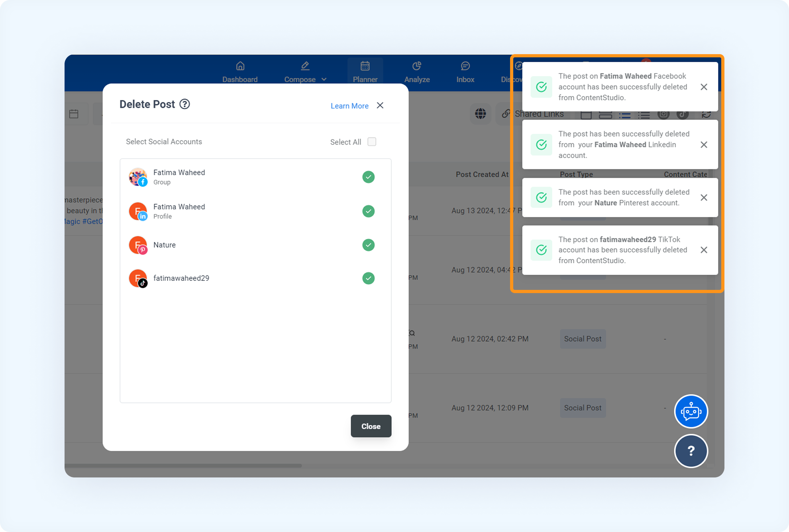Click the globe timezone icon

coord(481,114)
